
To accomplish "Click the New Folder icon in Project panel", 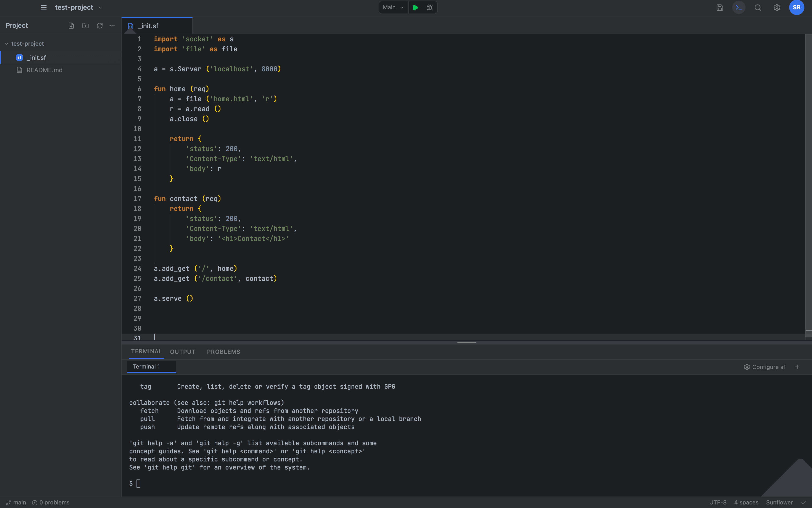I will pyautogui.click(x=85, y=25).
